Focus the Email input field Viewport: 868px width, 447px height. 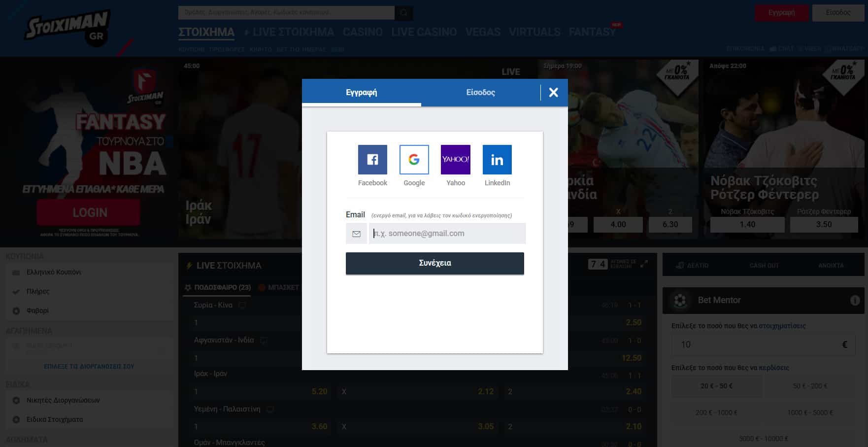click(x=447, y=234)
